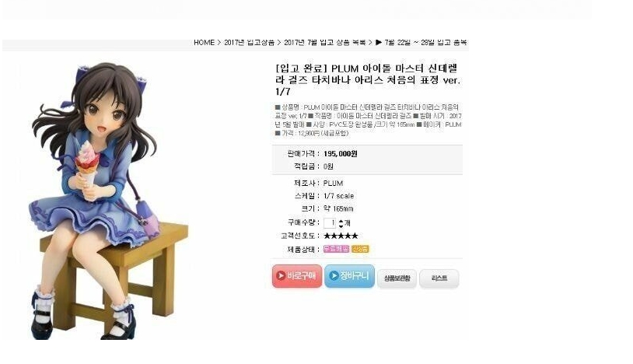Open the HOME breadcrumb link

click(204, 42)
